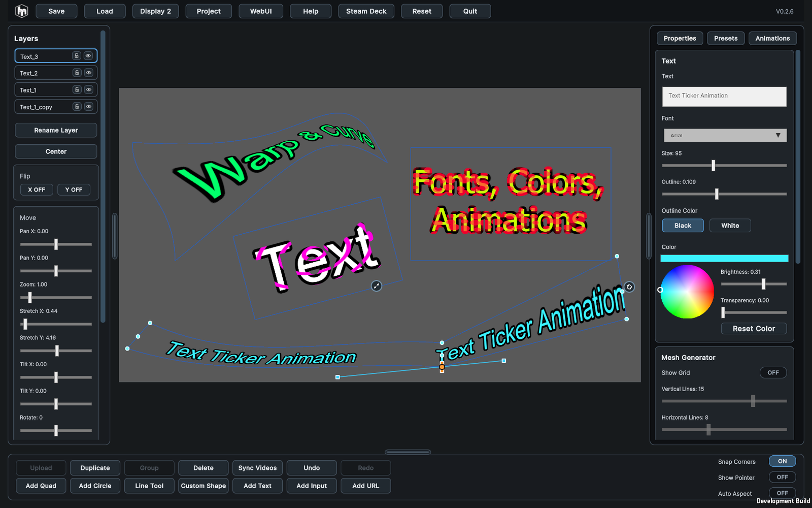
Task: Add a Circle
Action: point(95,486)
